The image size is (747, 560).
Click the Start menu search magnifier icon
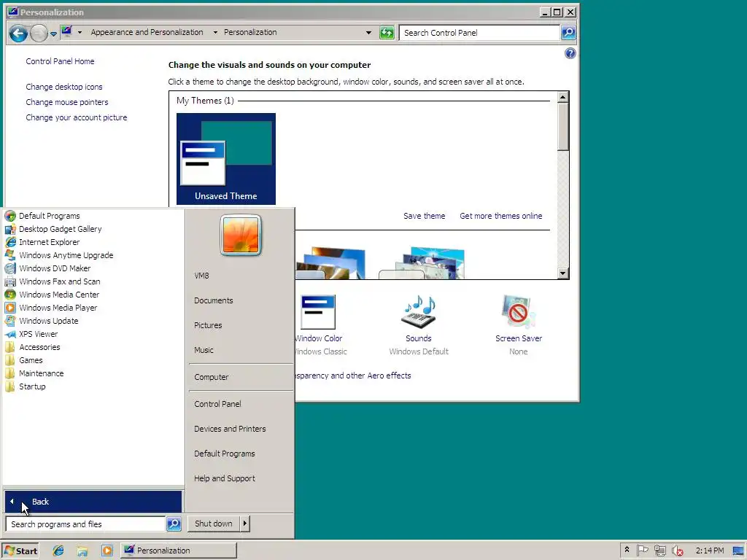[174, 524]
